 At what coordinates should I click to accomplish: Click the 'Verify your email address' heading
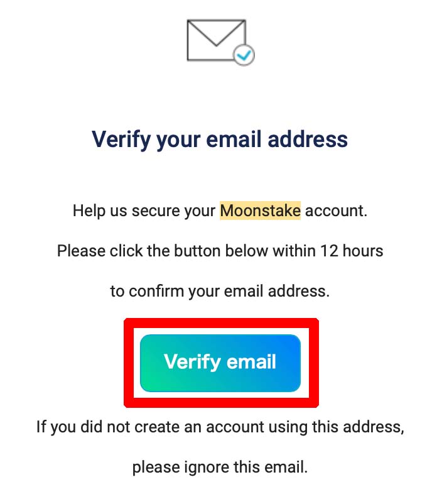pyautogui.click(x=220, y=140)
